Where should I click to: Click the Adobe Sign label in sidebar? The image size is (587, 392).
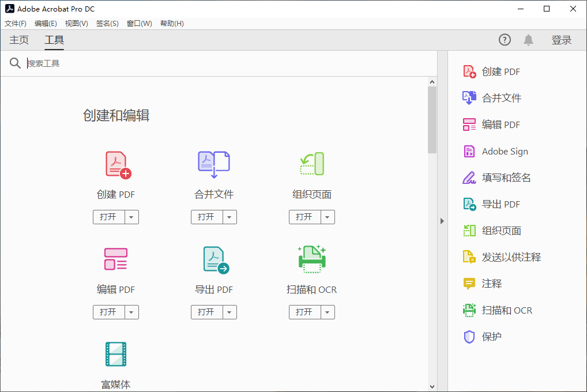tap(505, 151)
